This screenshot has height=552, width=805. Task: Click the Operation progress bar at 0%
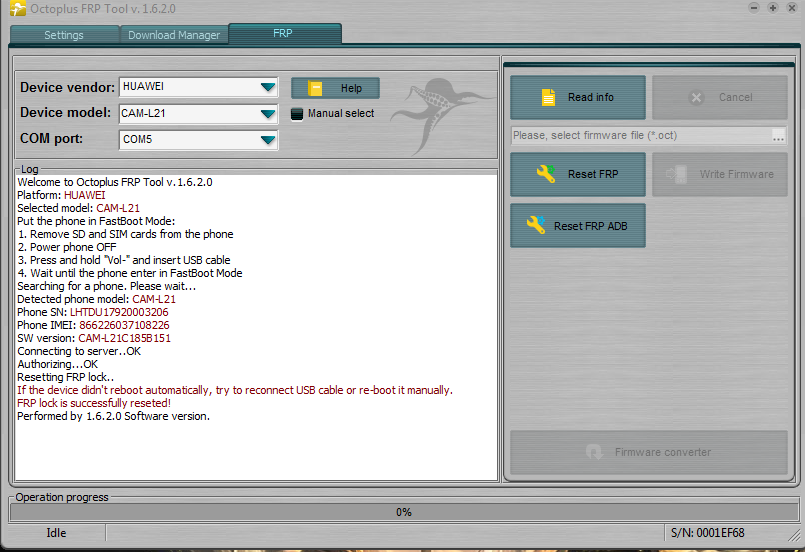click(x=404, y=512)
